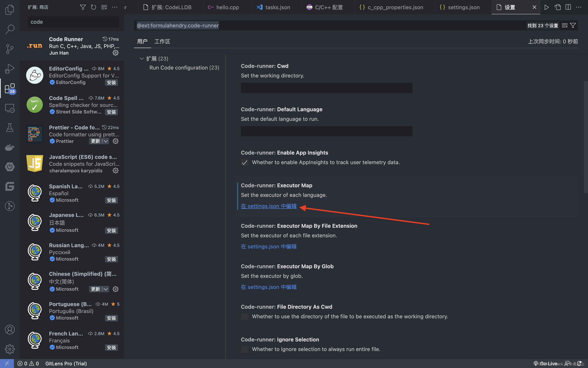The image size is (588, 368).
Task: Refresh the extensions list
Action: click(x=94, y=7)
